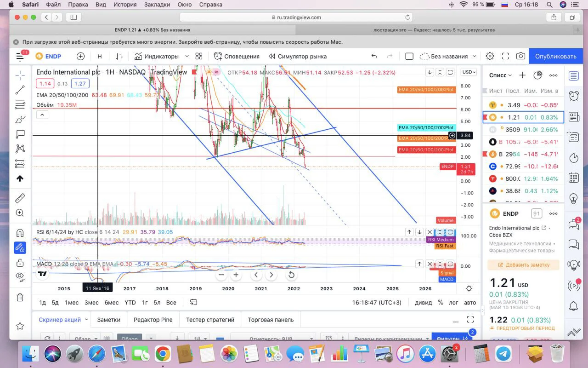Open the Список watchlist dropdown
The height and width of the screenshot is (368, 588).
(500, 75)
